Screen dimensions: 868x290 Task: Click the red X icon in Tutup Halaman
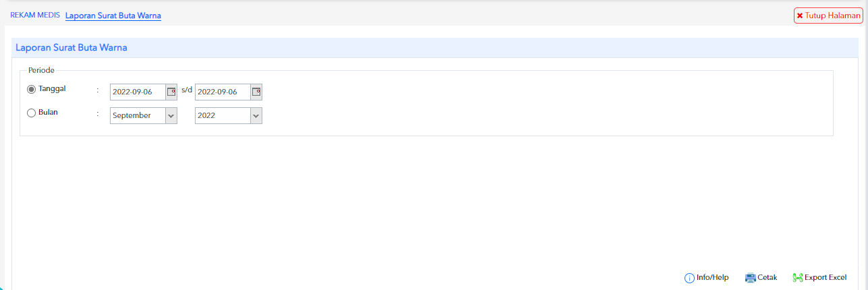pos(800,16)
